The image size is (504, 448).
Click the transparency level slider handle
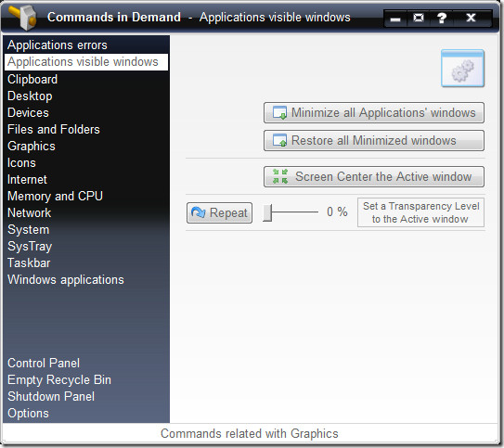(x=267, y=212)
